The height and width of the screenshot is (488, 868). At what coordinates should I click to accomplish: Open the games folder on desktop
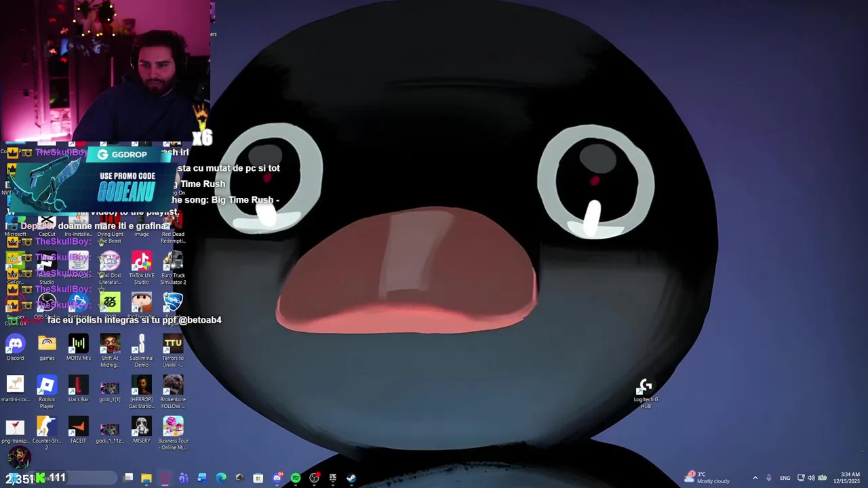click(x=47, y=348)
